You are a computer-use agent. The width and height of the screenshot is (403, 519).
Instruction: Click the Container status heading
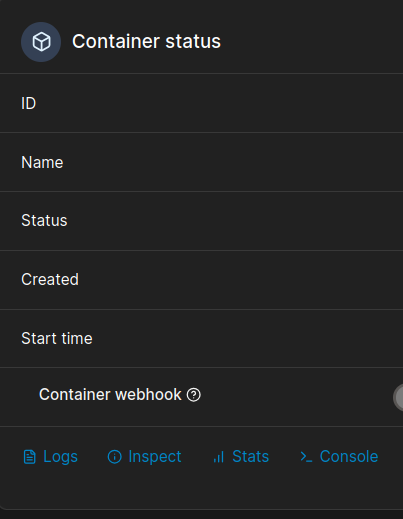tap(146, 42)
